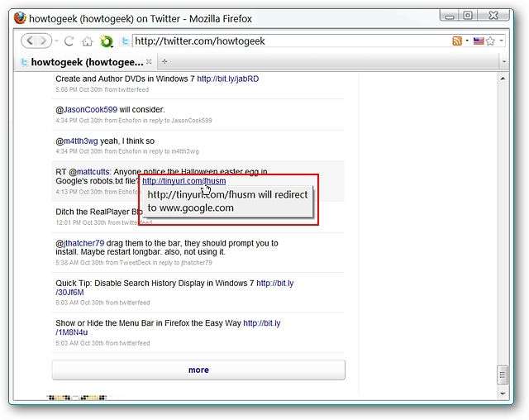Click the Twitter favicon beside the address
The image size is (529, 420).
(126, 41)
